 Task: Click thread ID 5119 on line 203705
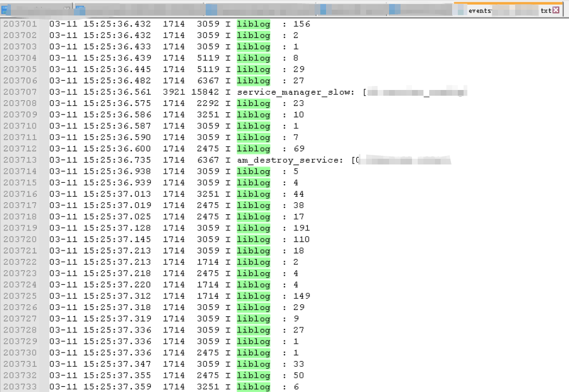(208, 69)
